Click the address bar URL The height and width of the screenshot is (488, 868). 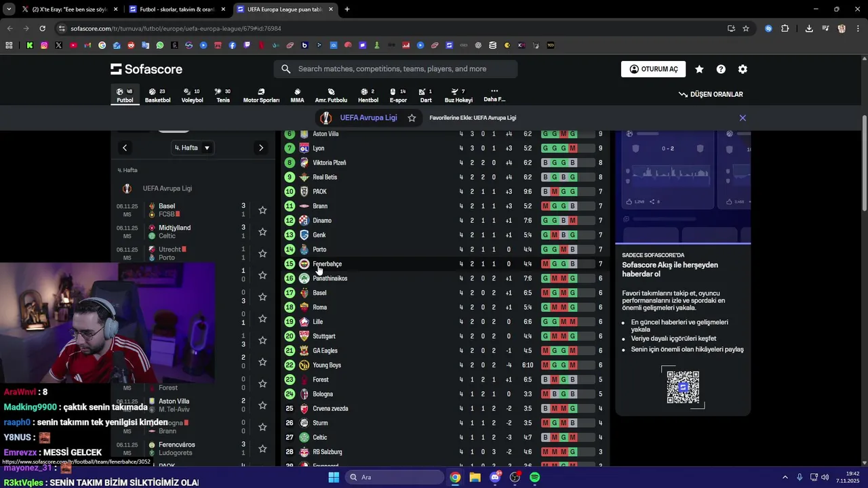coord(176,28)
